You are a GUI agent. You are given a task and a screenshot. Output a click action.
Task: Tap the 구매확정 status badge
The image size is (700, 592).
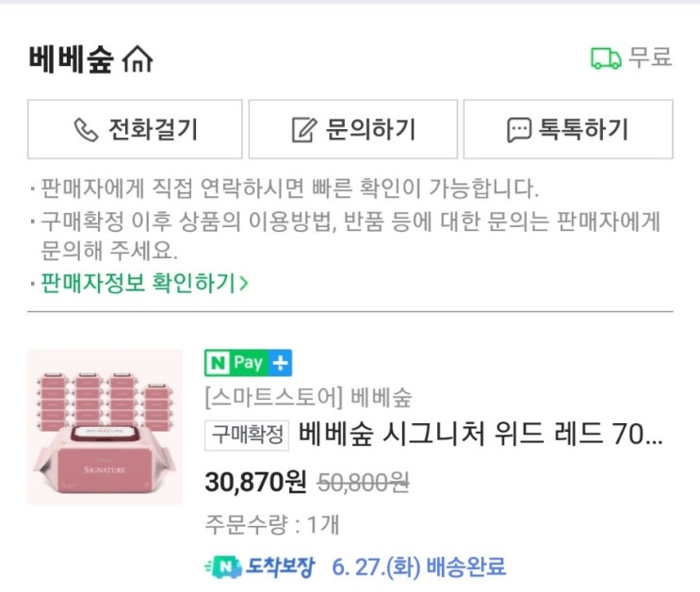coord(247,435)
